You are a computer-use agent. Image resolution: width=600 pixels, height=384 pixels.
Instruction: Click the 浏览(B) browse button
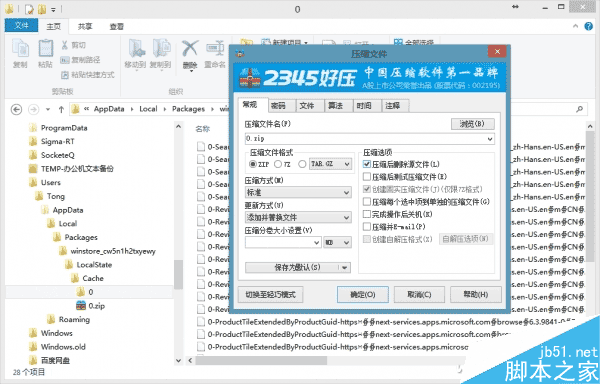(472, 124)
